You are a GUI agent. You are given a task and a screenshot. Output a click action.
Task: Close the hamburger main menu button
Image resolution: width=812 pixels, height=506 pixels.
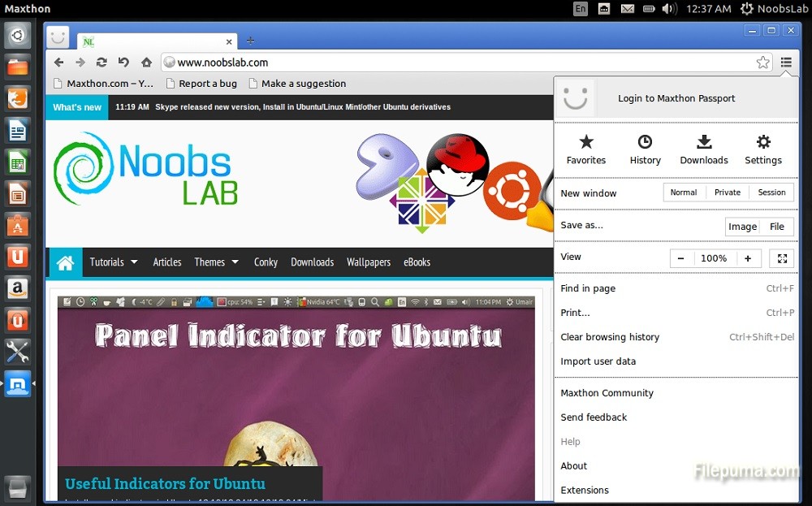786,63
